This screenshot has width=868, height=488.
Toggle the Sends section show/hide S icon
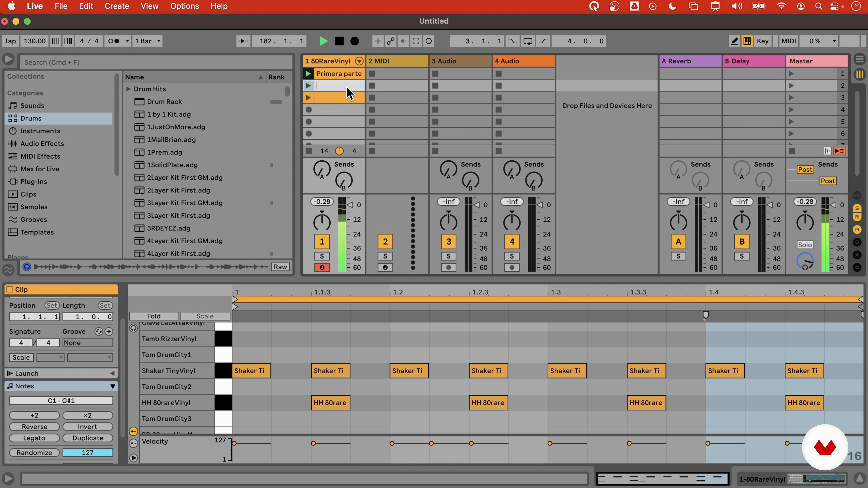tap(857, 208)
